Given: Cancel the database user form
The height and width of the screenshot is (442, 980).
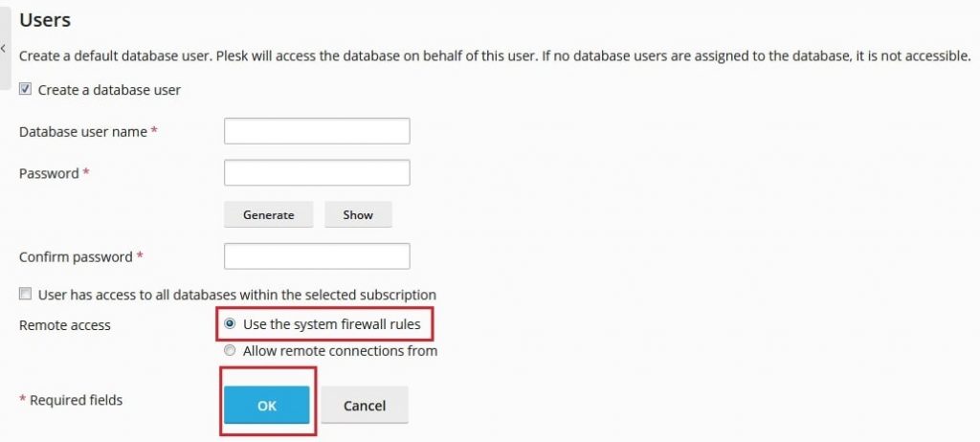Looking at the screenshot, I should (365, 405).
